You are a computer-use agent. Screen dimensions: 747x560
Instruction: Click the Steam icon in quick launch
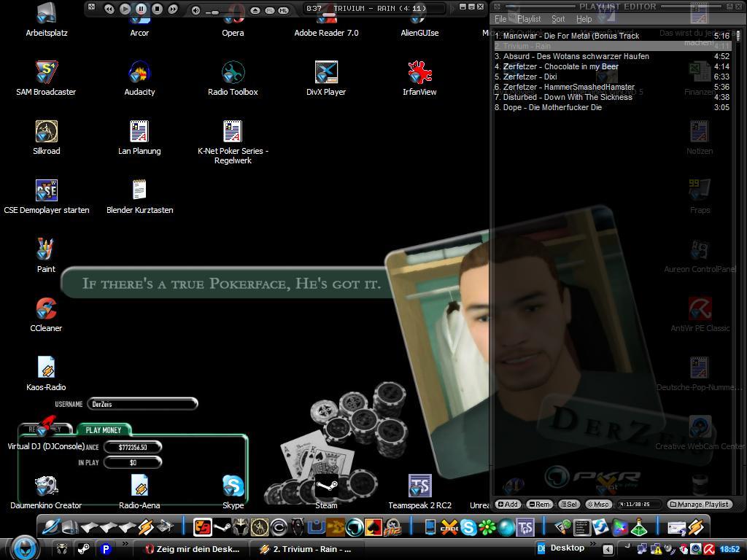point(84,549)
